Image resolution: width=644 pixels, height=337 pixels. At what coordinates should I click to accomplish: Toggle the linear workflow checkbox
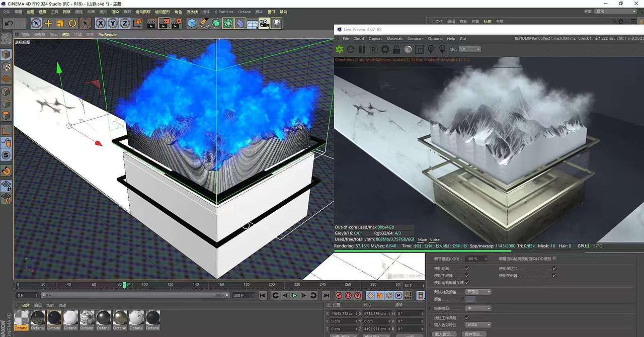tap(467, 317)
